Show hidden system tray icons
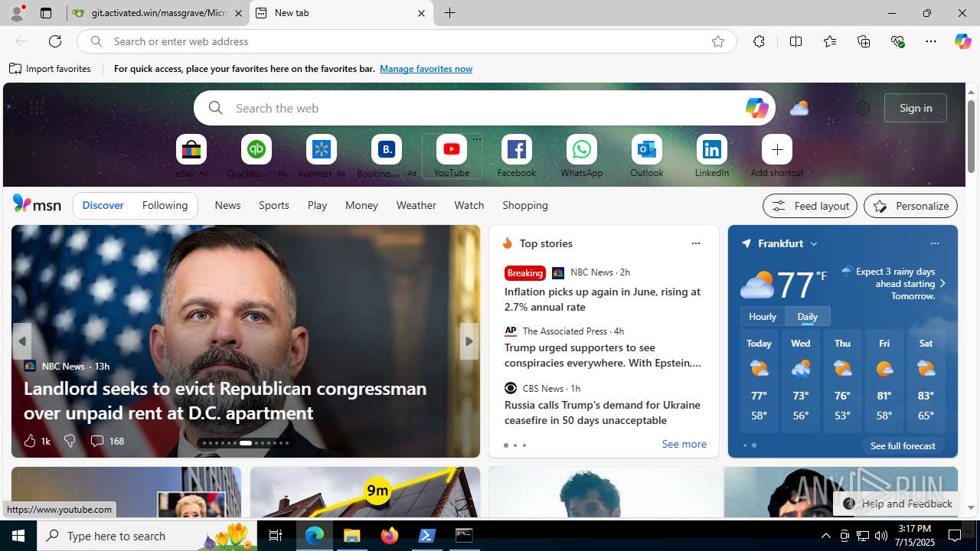This screenshot has height=551, width=980. [x=825, y=536]
